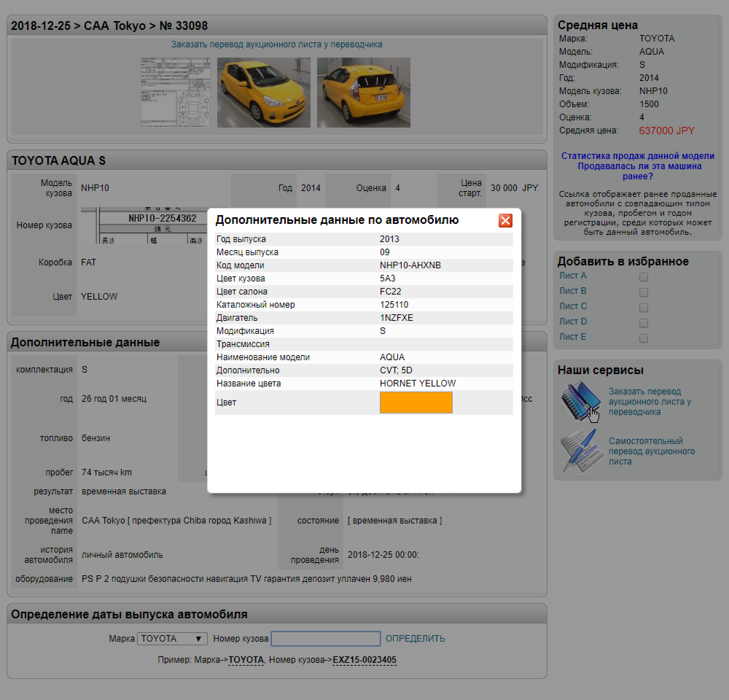Open the Марка TOYOTA dropdown
Viewport: 729px width, 700px height.
pyautogui.click(x=172, y=639)
